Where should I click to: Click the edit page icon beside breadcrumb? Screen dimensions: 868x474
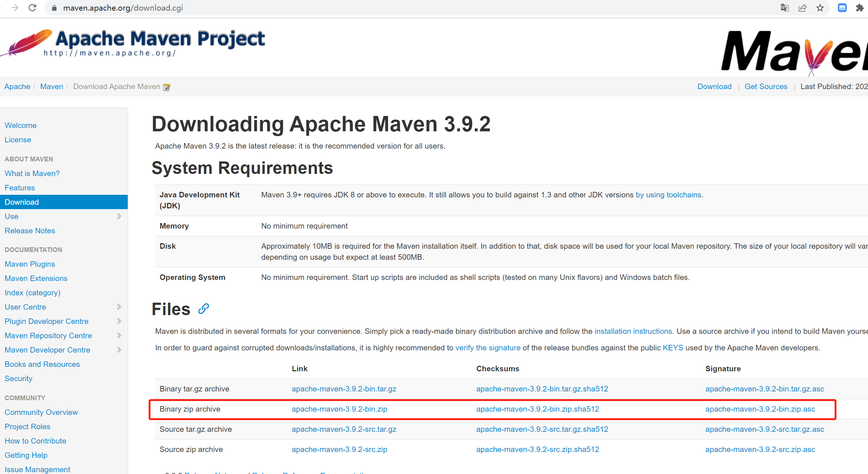tap(167, 87)
